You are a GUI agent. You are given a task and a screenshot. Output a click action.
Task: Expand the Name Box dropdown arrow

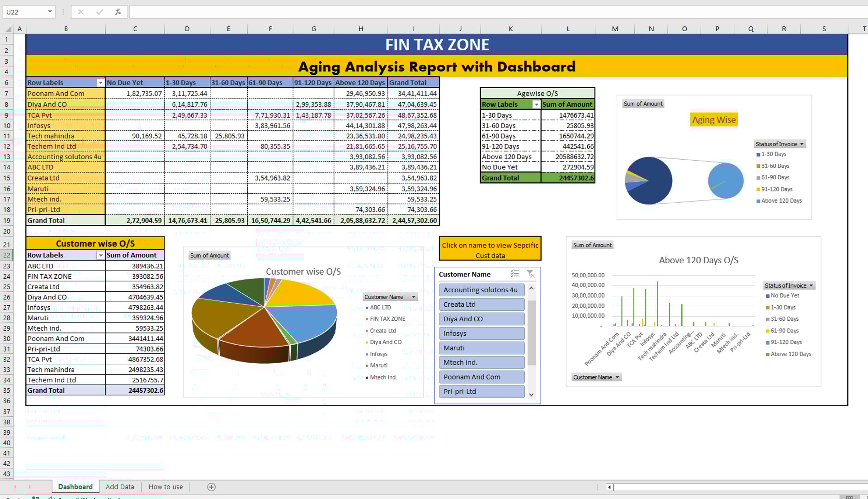50,12
